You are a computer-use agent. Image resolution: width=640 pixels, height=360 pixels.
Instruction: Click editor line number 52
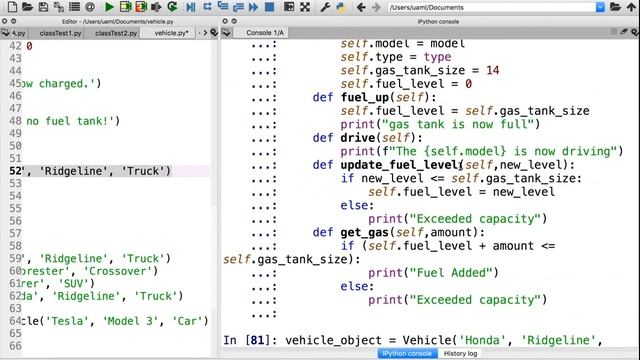pos(15,171)
